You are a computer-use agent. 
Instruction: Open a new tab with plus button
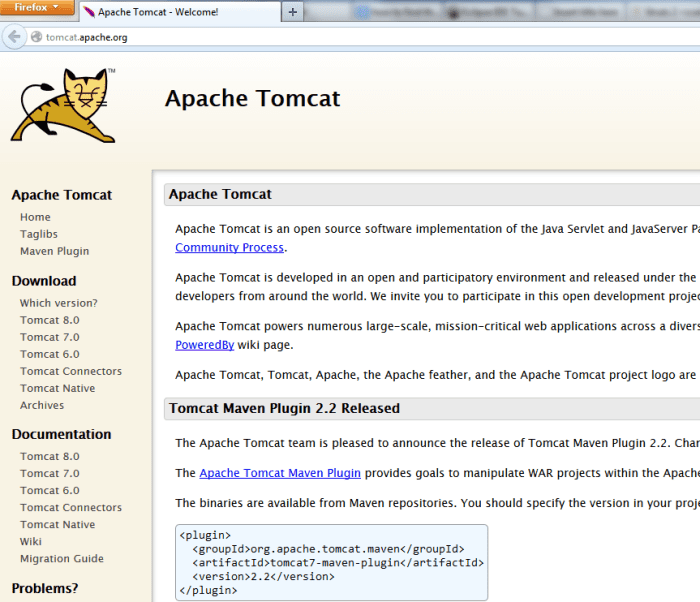point(292,12)
